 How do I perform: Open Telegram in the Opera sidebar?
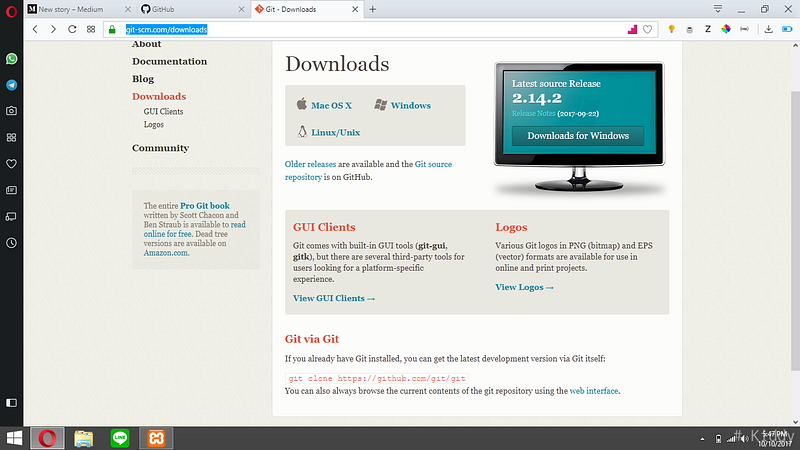click(11, 85)
